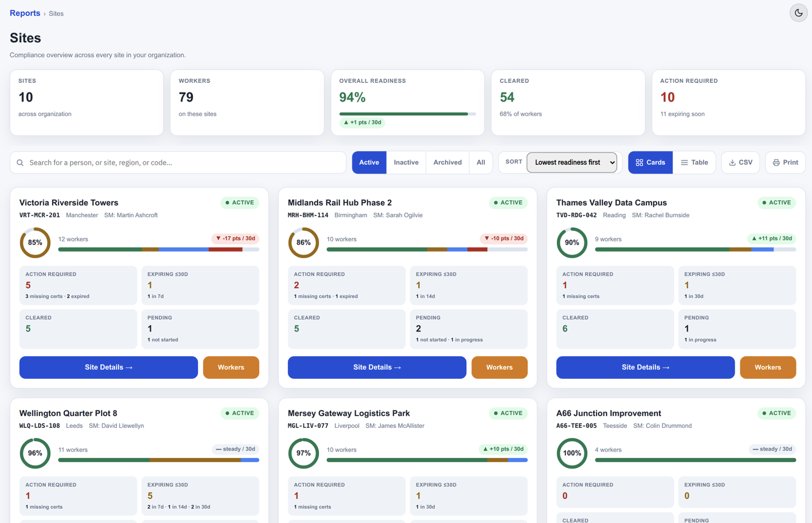Click the search magnifier icon
This screenshot has width=812, height=523.
click(x=20, y=163)
